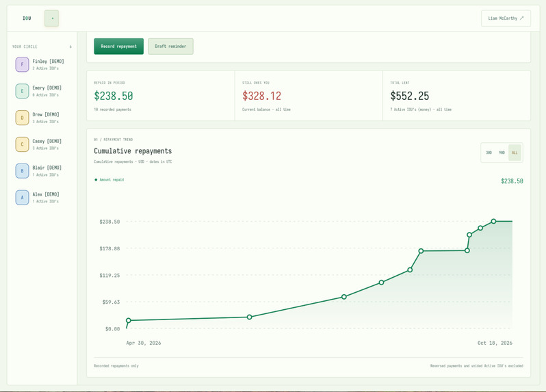This screenshot has width=546, height=392.
Task: Click the Still owes you $328.12 value
Action: (x=261, y=96)
